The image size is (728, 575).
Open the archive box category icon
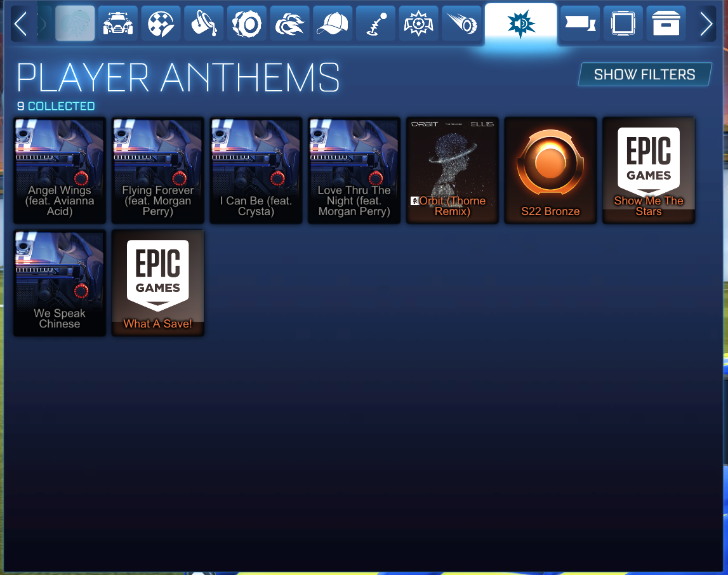pyautogui.click(x=666, y=23)
